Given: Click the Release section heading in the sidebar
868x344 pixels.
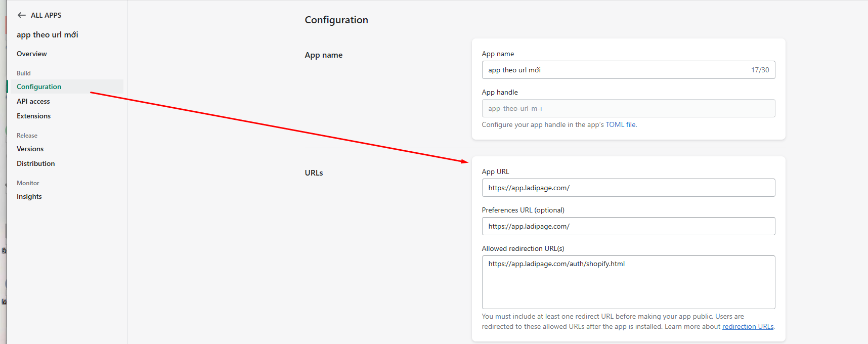Looking at the screenshot, I should tap(27, 136).
